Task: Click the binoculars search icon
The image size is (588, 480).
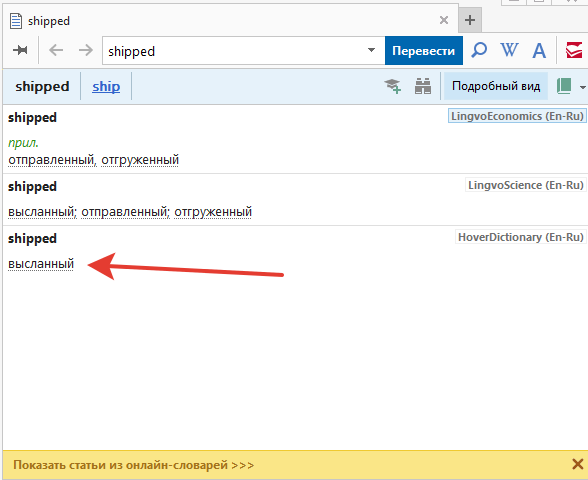Action: 423,86
